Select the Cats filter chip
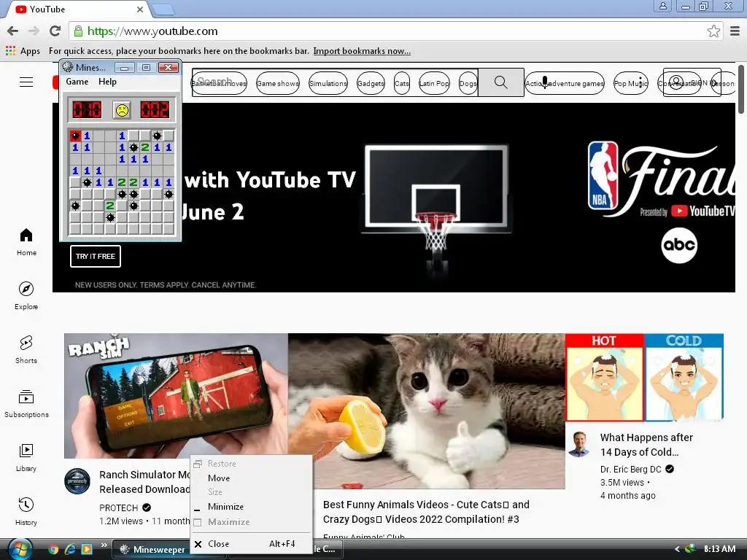The height and width of the screenshot is (560, 747). pyautogui.click(x=402, y=83)
